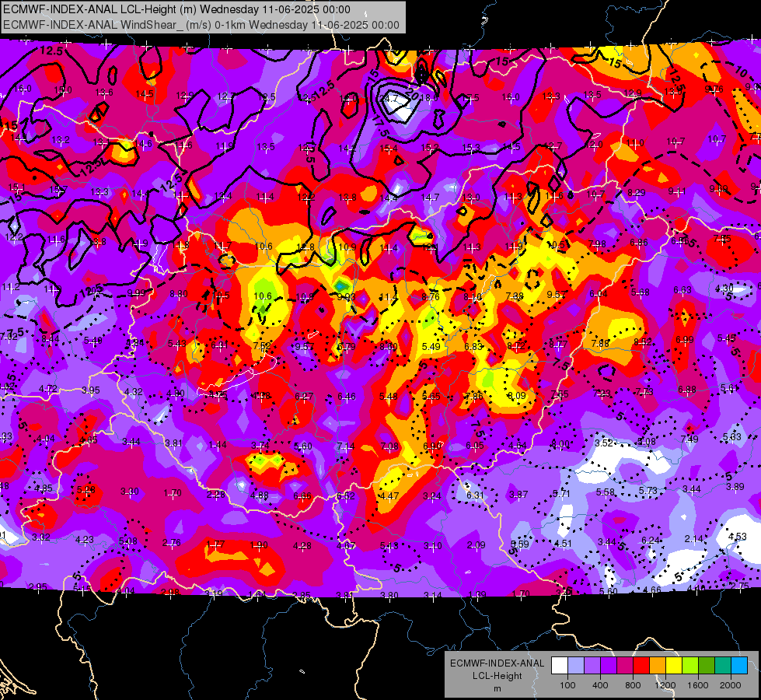Click the 8.72 grid point value
761x700 pixels.
[x=516, y=346]
